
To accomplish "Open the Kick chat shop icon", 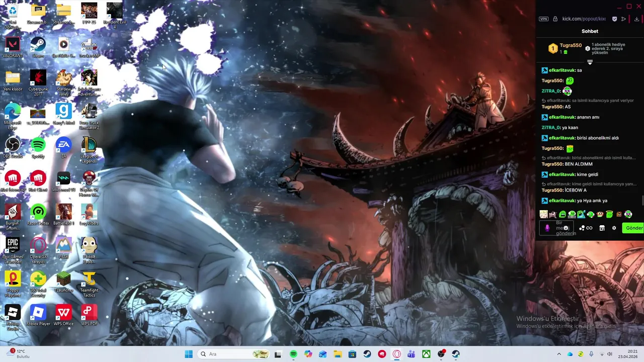I will (602, 228).
